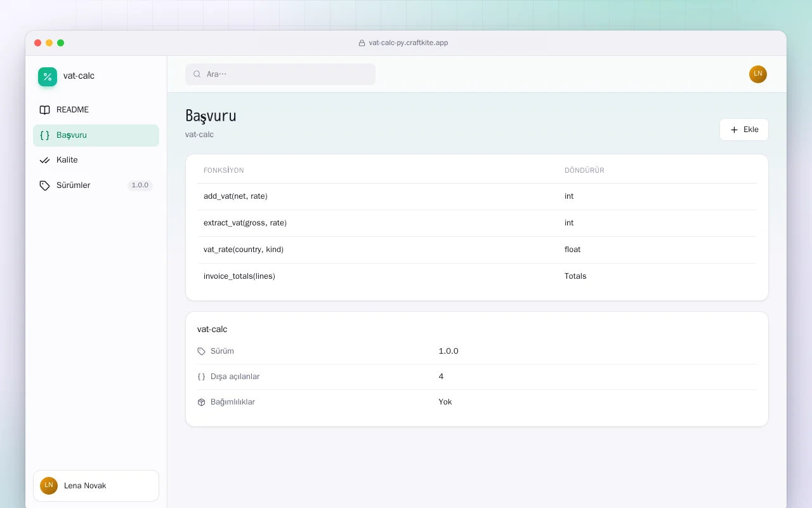
Task: Open the README page
Action: click(96, 110)
